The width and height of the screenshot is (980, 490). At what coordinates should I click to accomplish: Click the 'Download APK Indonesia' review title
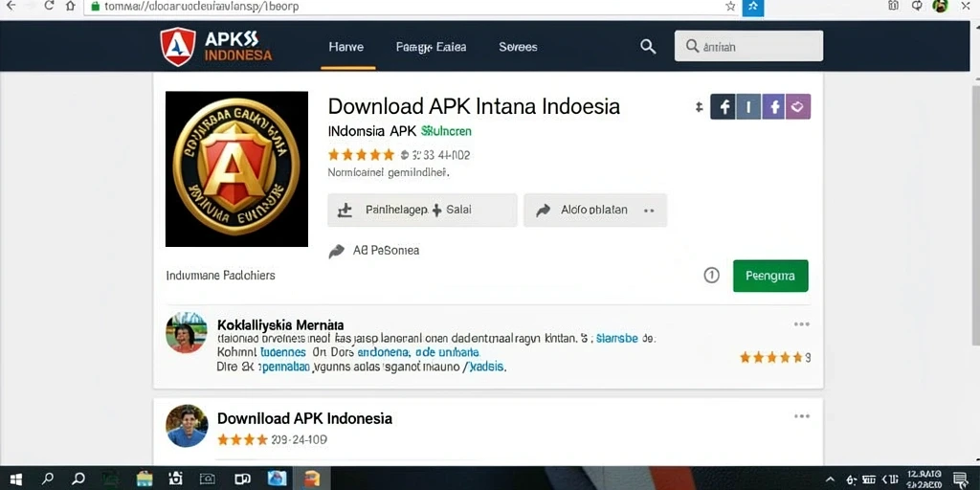click(x=305, y=418)
